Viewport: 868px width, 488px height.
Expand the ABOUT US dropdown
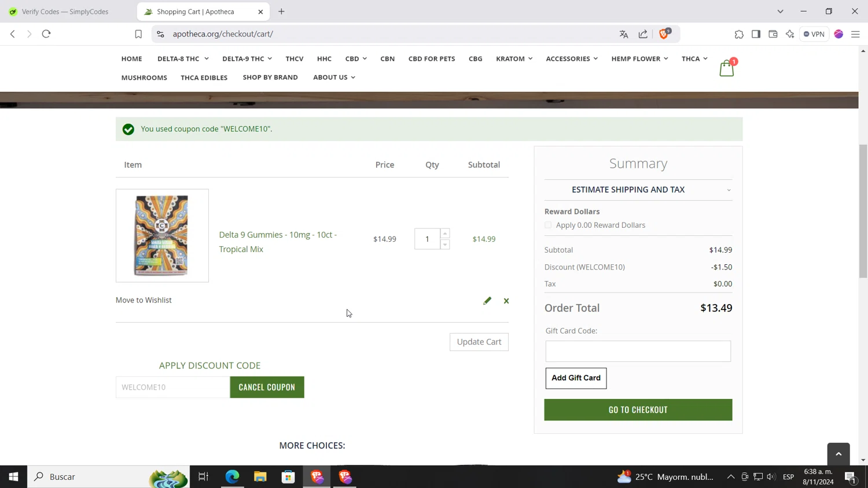tap(334, 77)
